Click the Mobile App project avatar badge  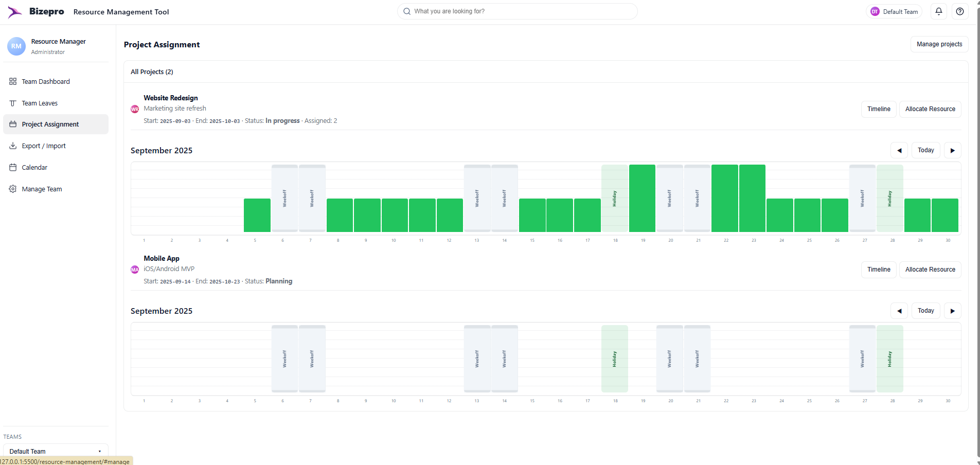[134, 270]
